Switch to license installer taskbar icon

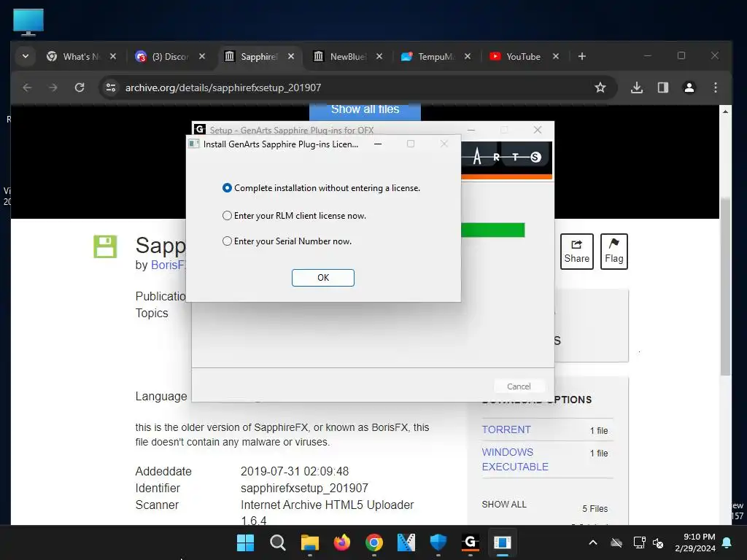pos(503,542)
